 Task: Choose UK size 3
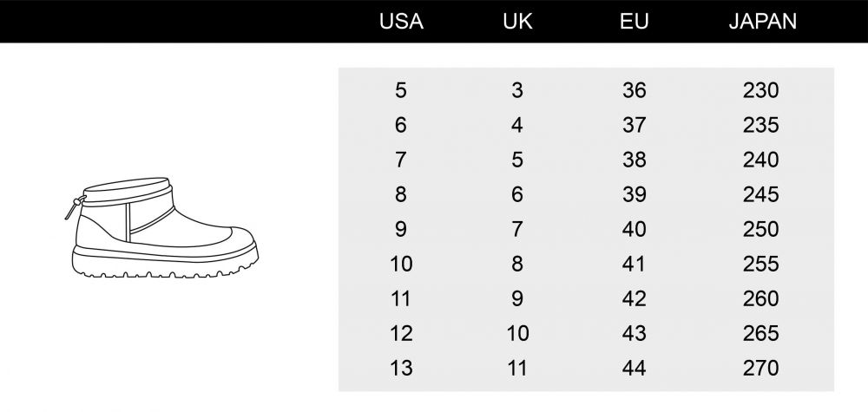[x=517, y=90]
